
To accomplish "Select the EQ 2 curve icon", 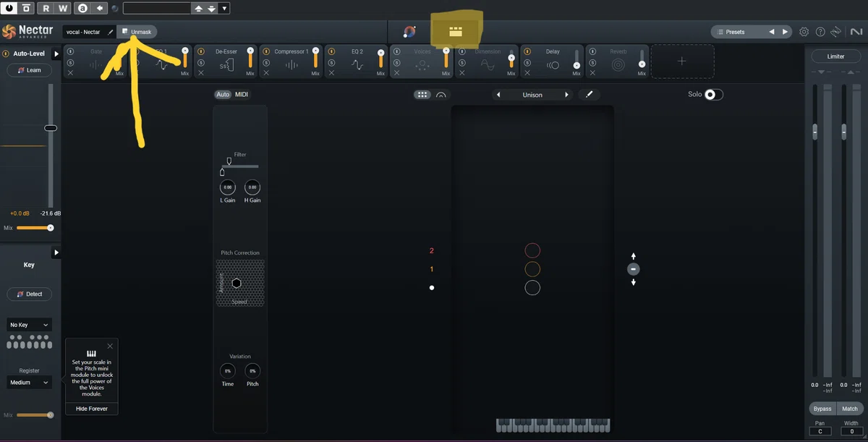I will (x=357, y=65).
